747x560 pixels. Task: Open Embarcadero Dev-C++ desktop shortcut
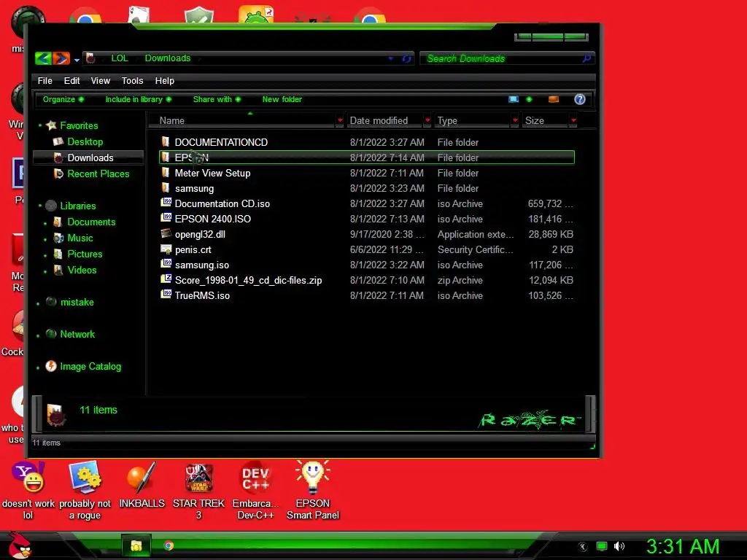click(255, 491)
